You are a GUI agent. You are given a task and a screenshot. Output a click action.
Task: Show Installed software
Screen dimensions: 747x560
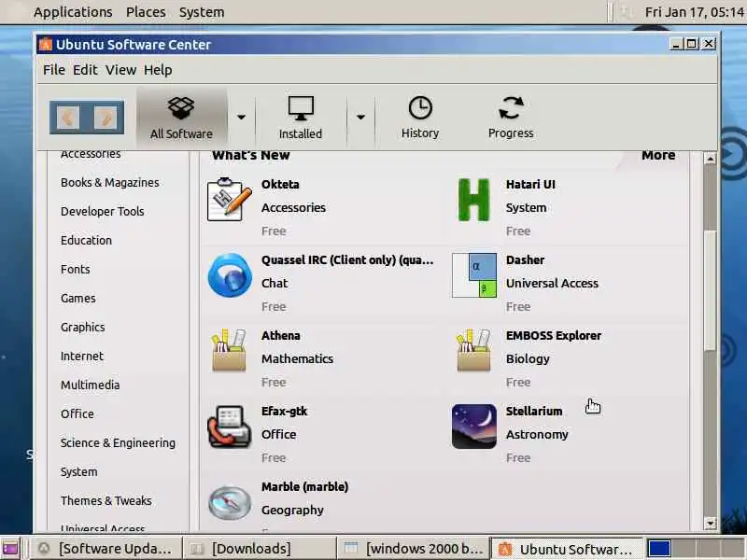(301, 118)
